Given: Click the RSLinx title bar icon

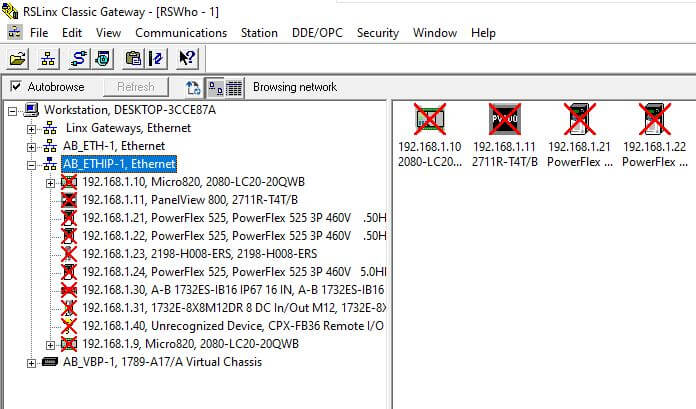Looking at the screenshot, I should [10, 11].
